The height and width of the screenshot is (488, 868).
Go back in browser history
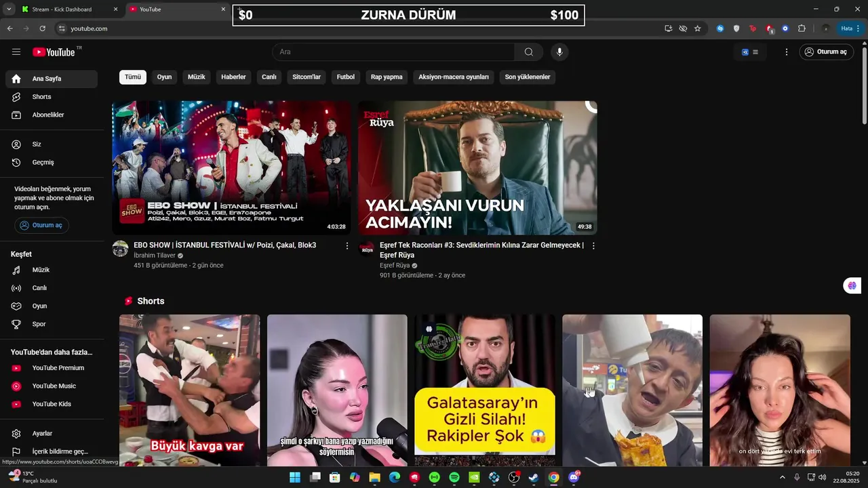(9, 28)
